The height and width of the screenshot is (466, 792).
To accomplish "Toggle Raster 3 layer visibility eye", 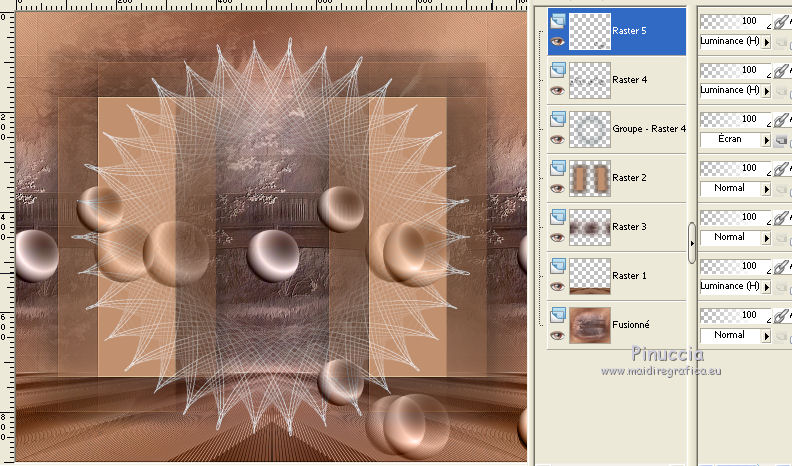I will [x=558, y=237].
